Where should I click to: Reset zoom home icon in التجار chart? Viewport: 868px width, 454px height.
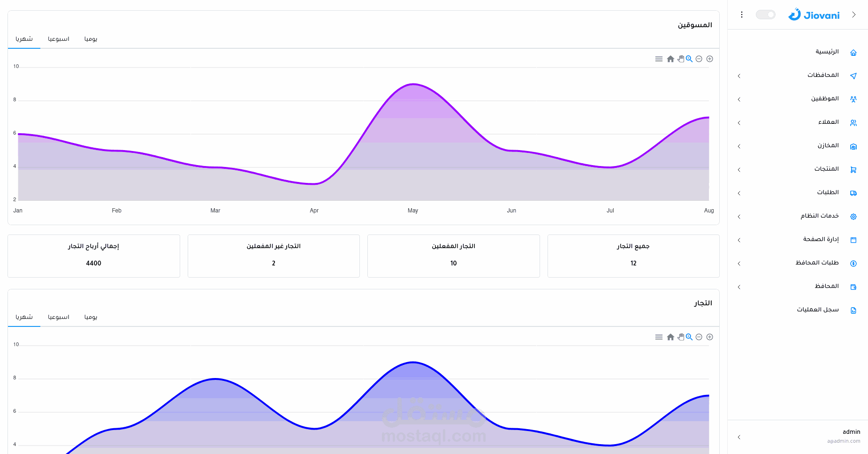coord(670,337)
